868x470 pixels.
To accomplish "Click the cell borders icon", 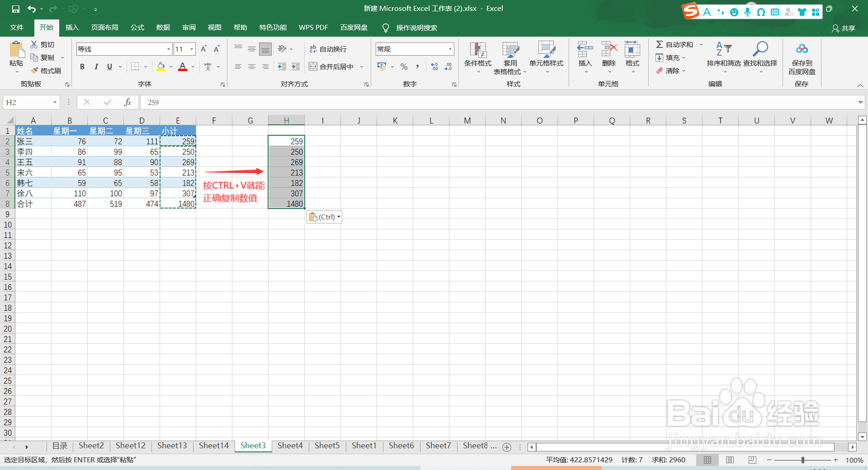I will coord(135,66).
